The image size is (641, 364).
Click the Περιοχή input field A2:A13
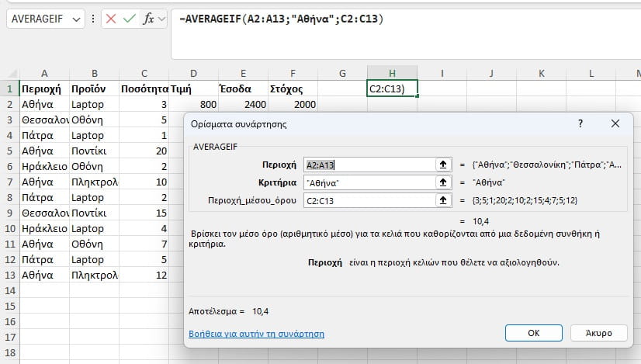[x=369, y=165]
